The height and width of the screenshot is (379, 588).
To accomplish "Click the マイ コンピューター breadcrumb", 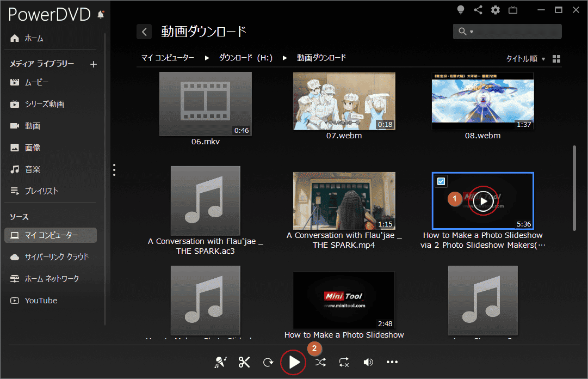I will click(168, 58).
